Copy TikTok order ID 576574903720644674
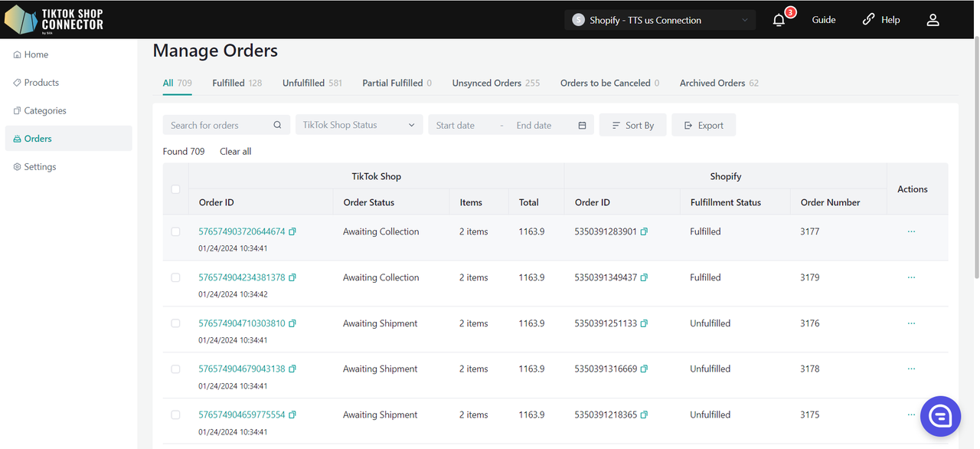This screenshot has width=980, height=449. tap(292, 231)
